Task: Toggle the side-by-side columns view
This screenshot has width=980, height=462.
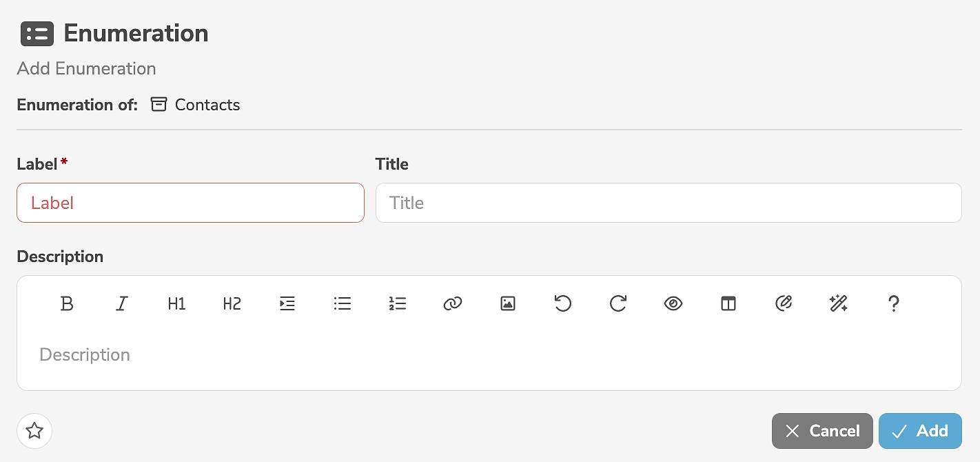Action: 728,303
